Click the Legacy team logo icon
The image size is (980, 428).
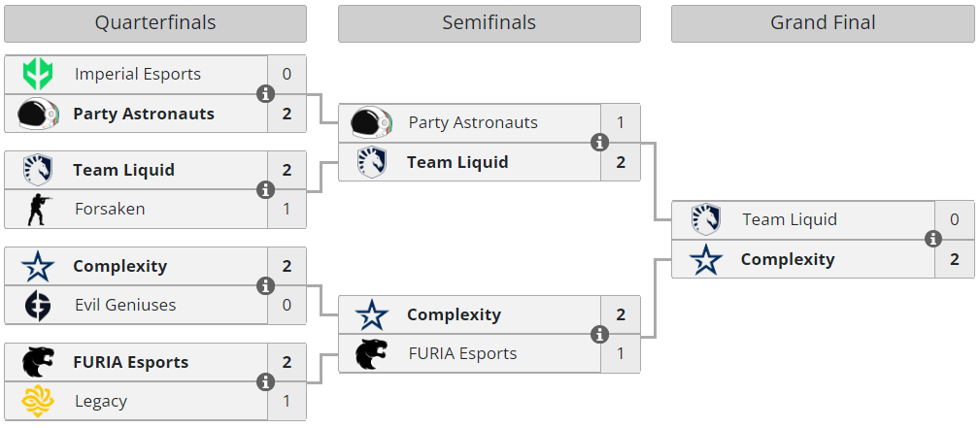(x=38, y=401)
